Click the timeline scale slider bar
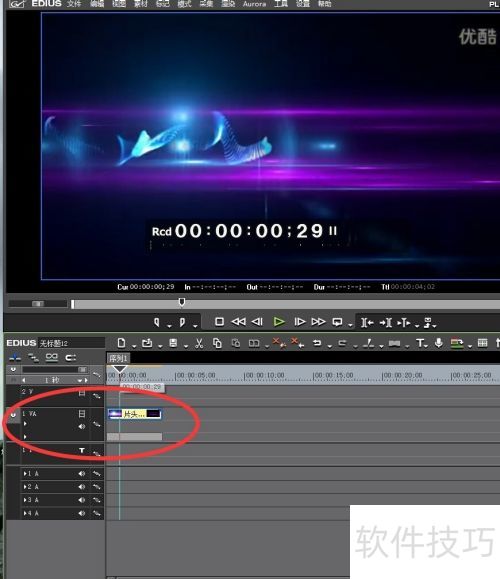The width and height of the screenshot is (500, 579). tap(55, 370)
